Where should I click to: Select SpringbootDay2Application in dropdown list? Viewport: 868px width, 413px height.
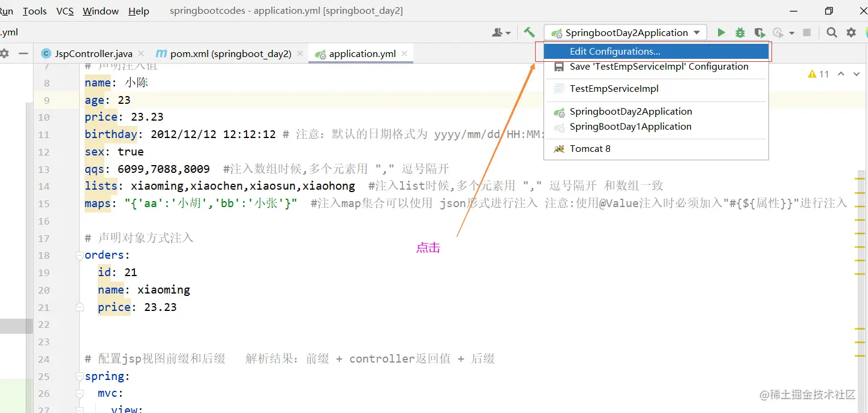[656, 111]
